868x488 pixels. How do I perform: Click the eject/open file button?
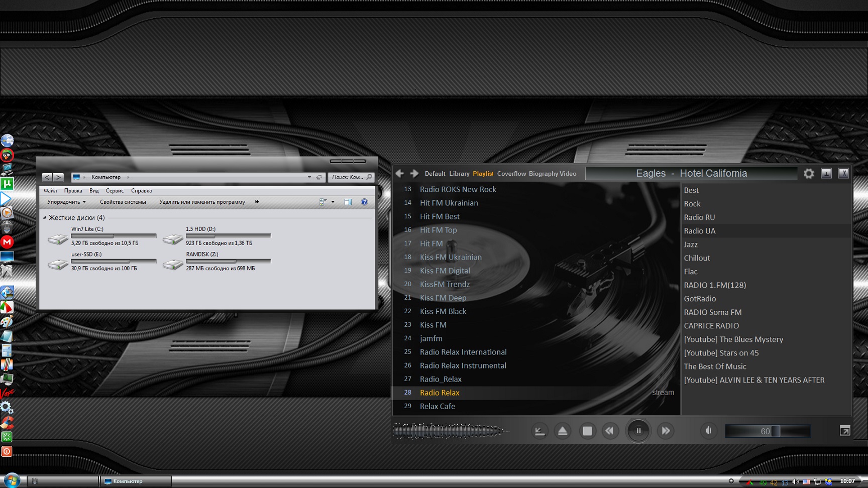(563, 431)
